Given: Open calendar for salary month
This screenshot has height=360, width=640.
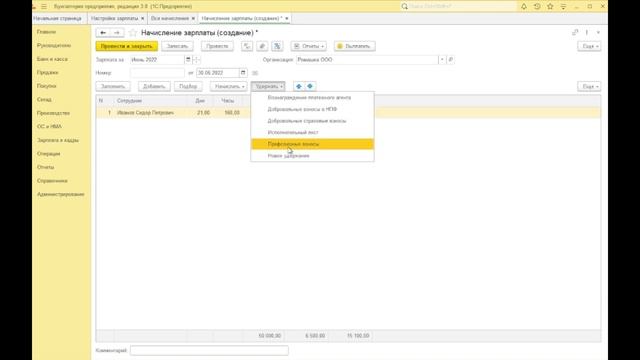Looking at the screenshot, I should tap(188, 60).
